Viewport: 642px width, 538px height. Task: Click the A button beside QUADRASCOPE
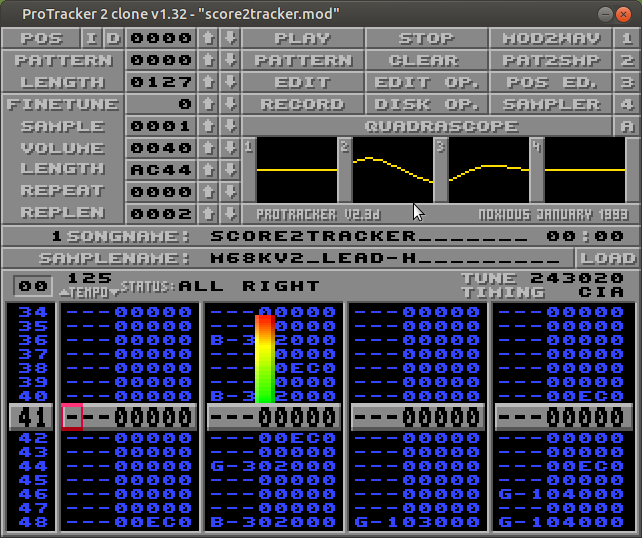coord(627,126)
